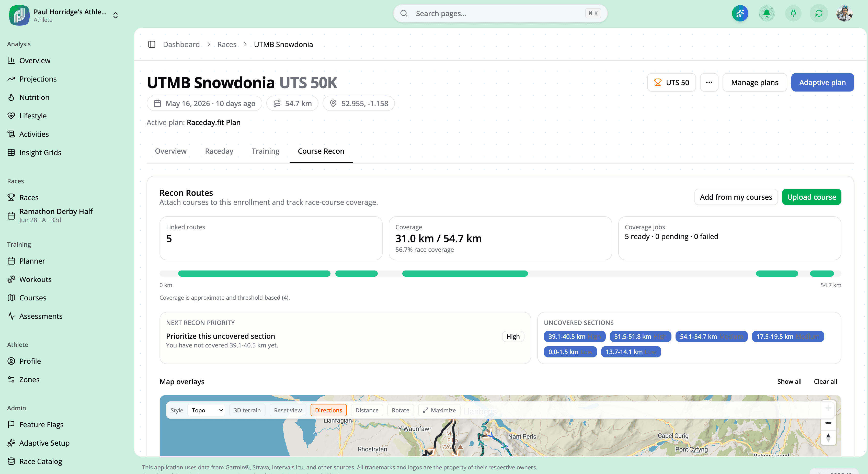Toggle Rotate on the map

(x=400, y=410)
